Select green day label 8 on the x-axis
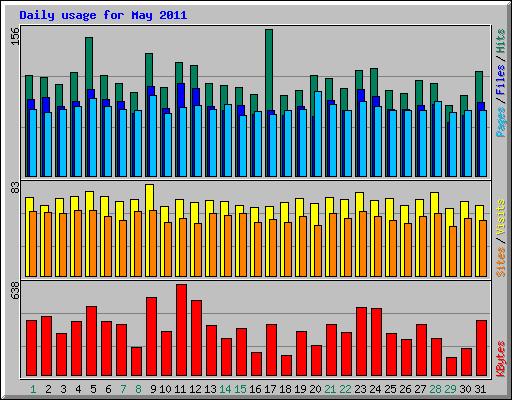This screenshot has height=400, width=512. click(138, 389)
